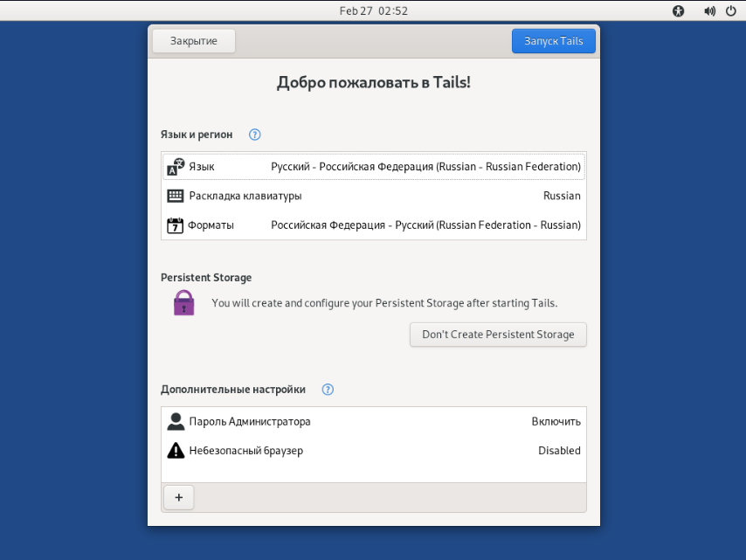Click the calendar icon beside Форматы
Screen dimensions: 746x560
pos(175,225)
